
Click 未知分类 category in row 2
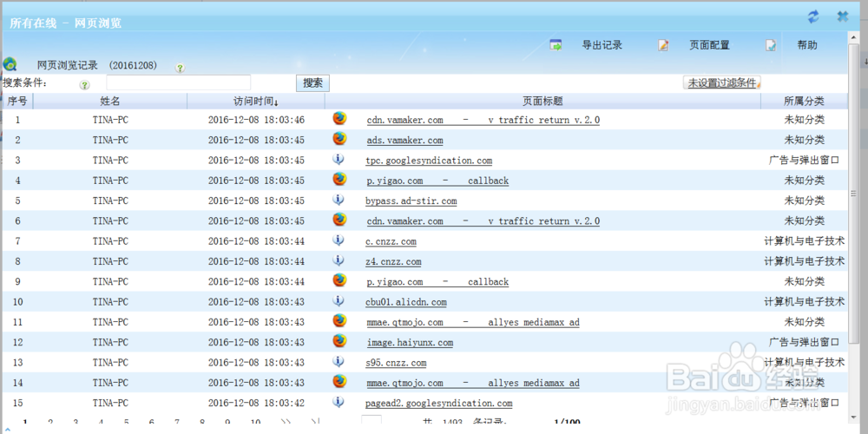(805, 140)
